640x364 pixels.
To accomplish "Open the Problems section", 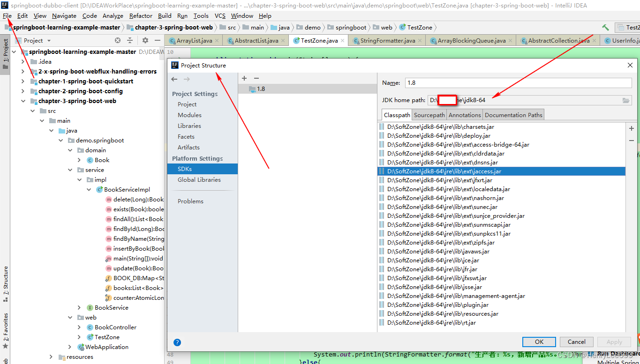I will tap(190, 201).
